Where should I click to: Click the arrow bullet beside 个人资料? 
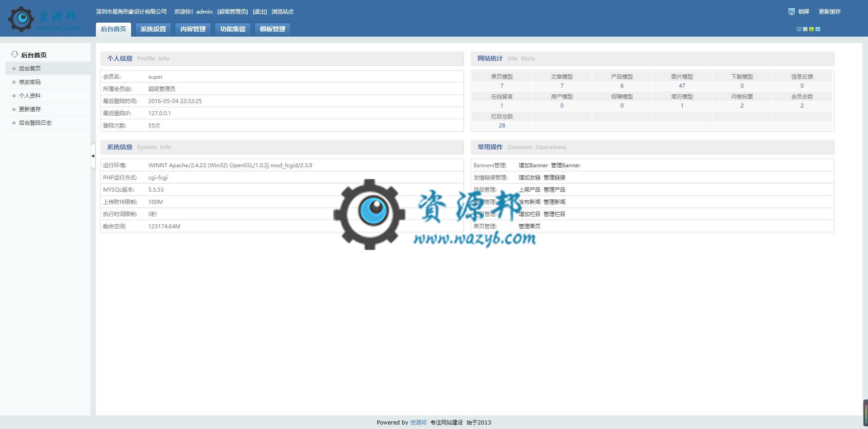point(14,96)
